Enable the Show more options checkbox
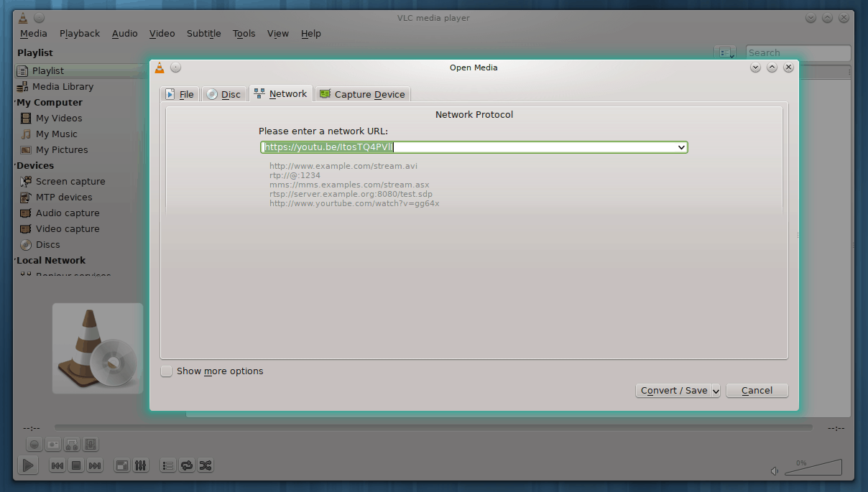This screenshot has height=492, width=868. point(167,371)
